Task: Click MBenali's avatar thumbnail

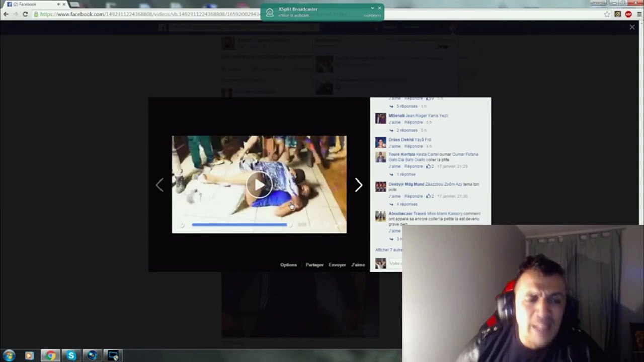Action: point(381,118)
